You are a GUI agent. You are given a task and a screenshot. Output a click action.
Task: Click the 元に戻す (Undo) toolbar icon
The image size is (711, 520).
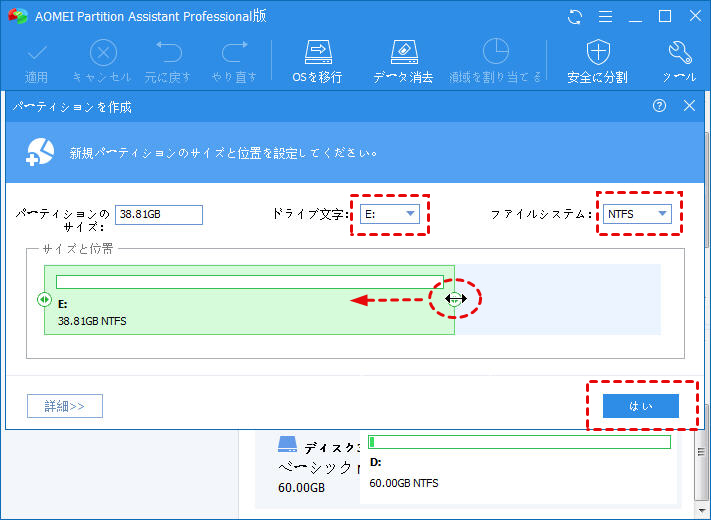(168, 63)
